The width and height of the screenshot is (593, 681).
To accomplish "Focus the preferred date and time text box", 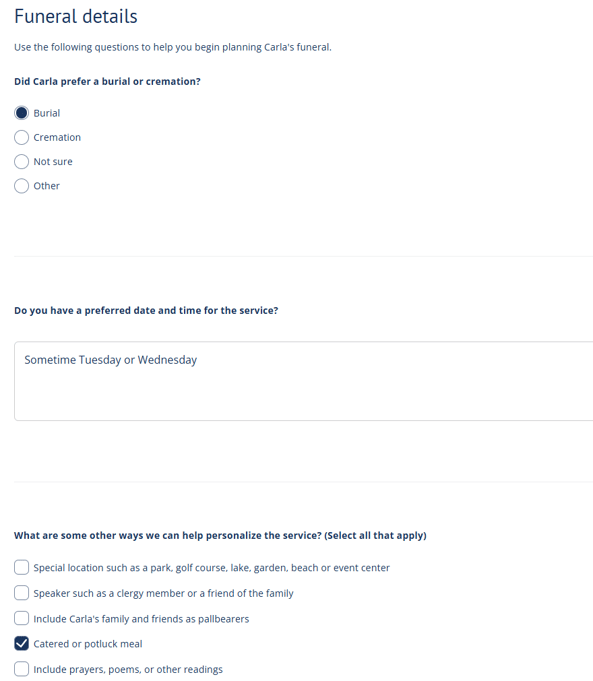I will point(304,381).
